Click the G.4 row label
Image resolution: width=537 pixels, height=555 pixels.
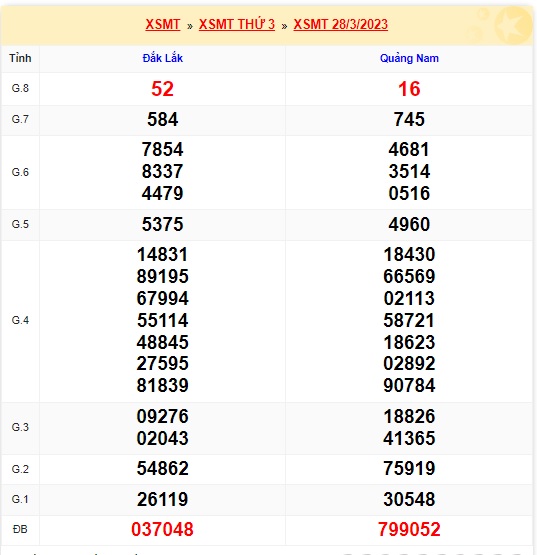tap(20, 320)
